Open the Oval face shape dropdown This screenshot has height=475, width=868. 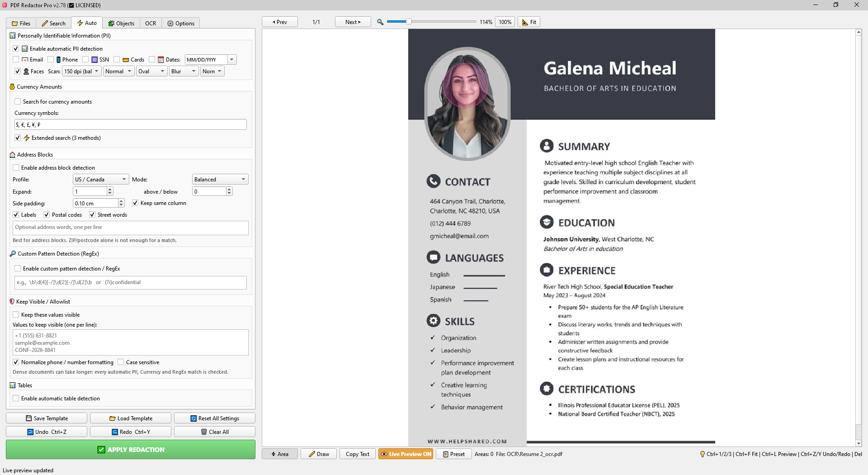point(151,71)
